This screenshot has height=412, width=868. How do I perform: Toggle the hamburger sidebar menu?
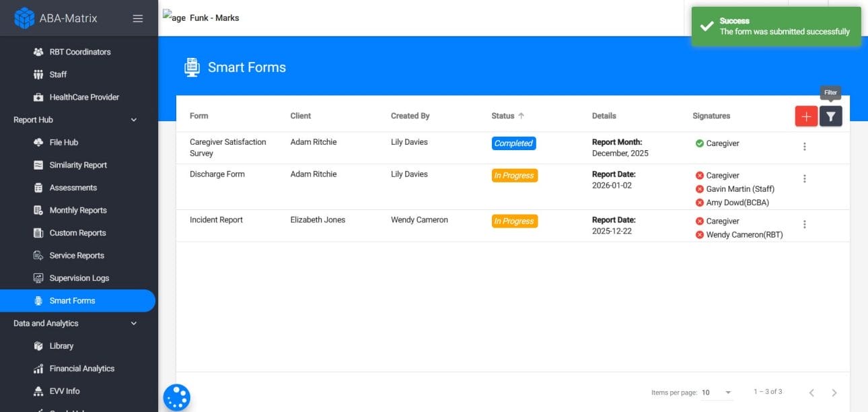point(138,18)
